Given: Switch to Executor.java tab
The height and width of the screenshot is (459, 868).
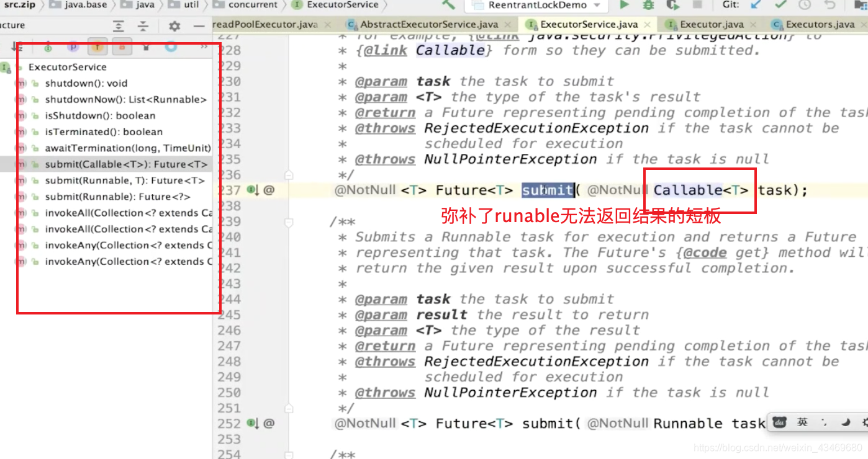Looking at the screenshot, I should pyautogui.click(x=712, y=24).
